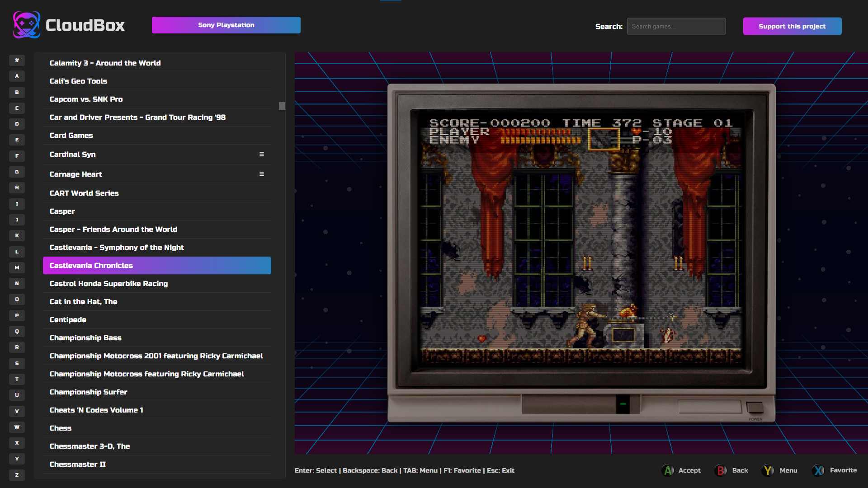Image resolution: width=868 pixels, height=488 pixels.
Task: Jump to letter C in index
Action: [17, 108]
